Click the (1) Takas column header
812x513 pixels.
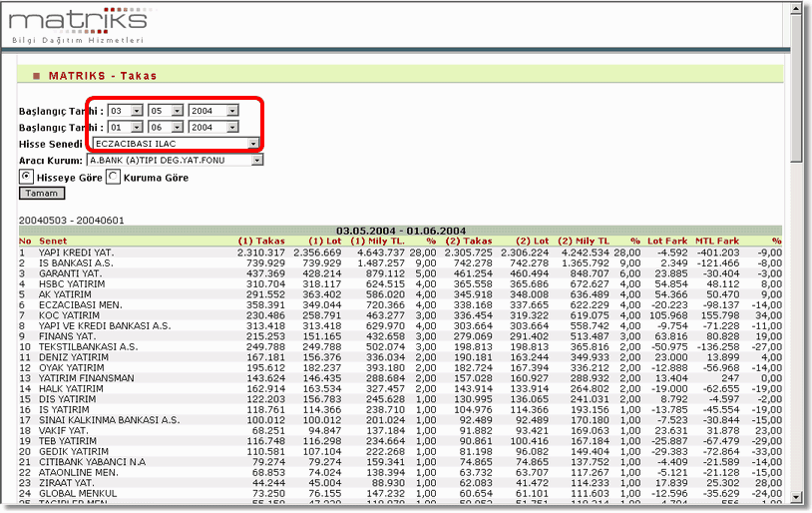pyautogui.click(x=261, y=241)
